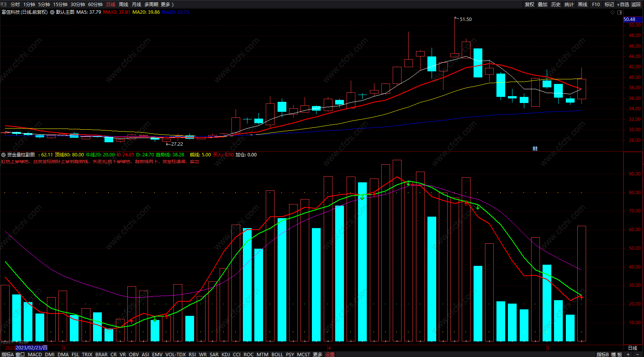The height and width of the screenshot is (357, 644).
Task: Click the diamond icon above the price axis
Action: [x=613, y=12]
